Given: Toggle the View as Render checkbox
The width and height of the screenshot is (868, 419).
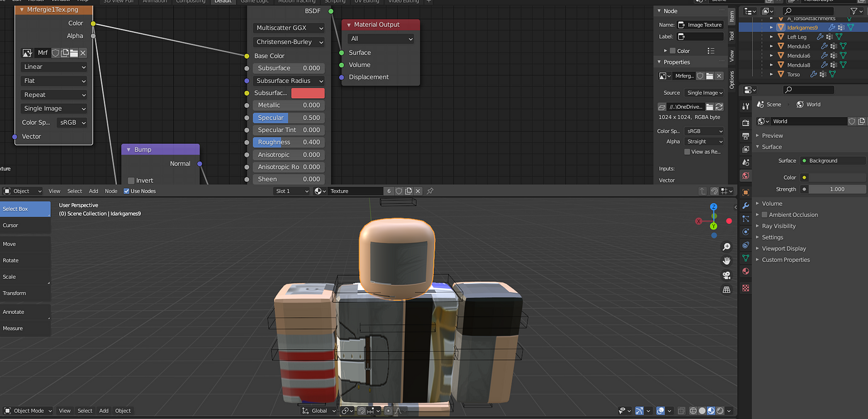Looking at the screenshot, I should pos(687,152).
